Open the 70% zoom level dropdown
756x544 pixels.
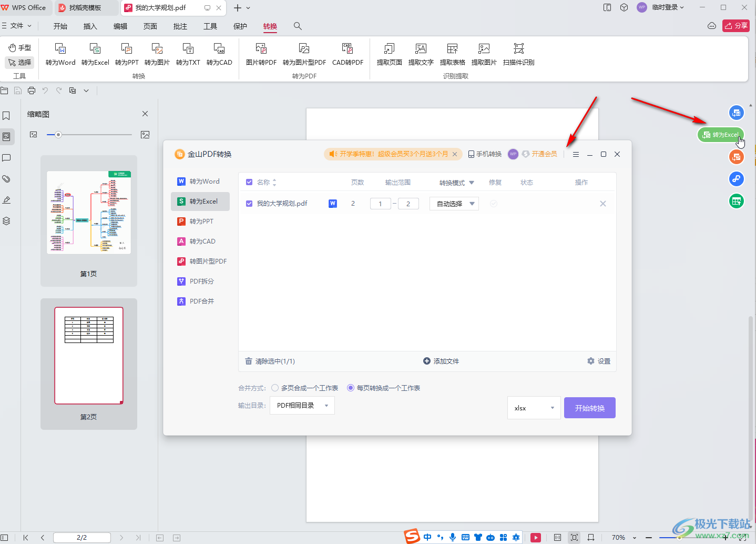click(x=624, y=537)
